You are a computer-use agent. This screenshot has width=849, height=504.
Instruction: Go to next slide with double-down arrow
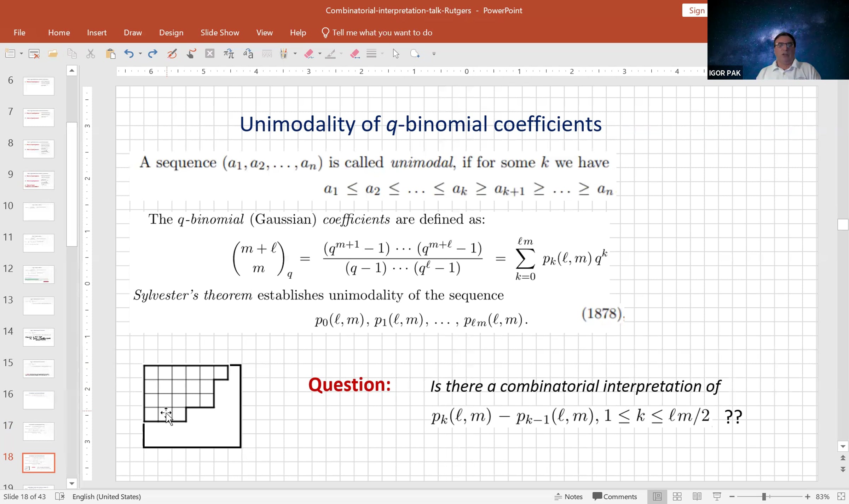(843, 469)
